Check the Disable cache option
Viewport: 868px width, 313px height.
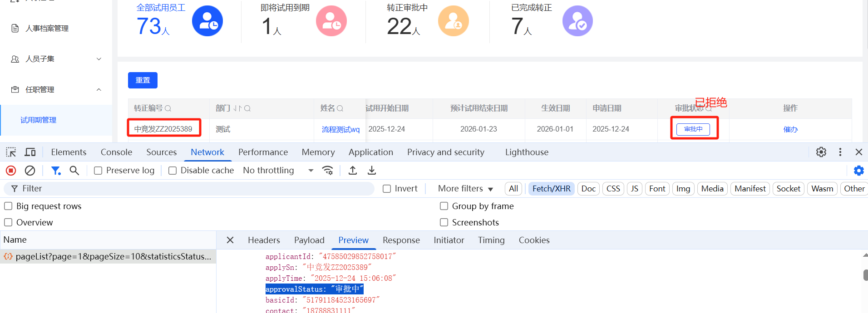point(173,171)
